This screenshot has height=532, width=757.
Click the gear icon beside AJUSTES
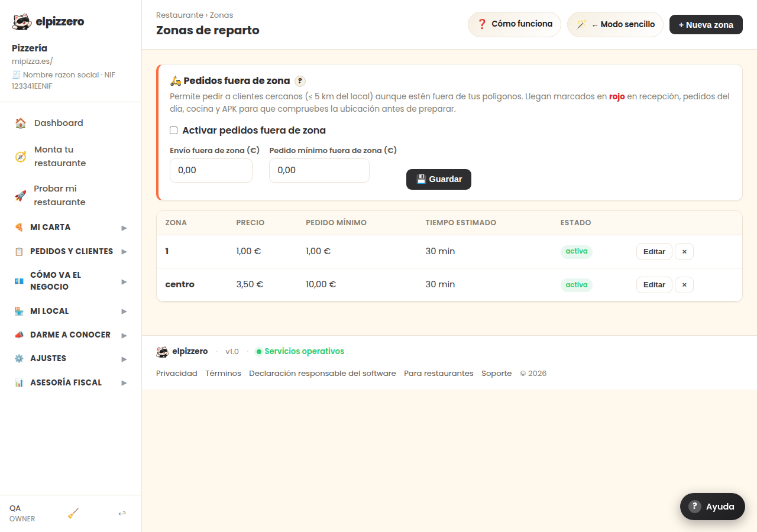tap(19, 359)
